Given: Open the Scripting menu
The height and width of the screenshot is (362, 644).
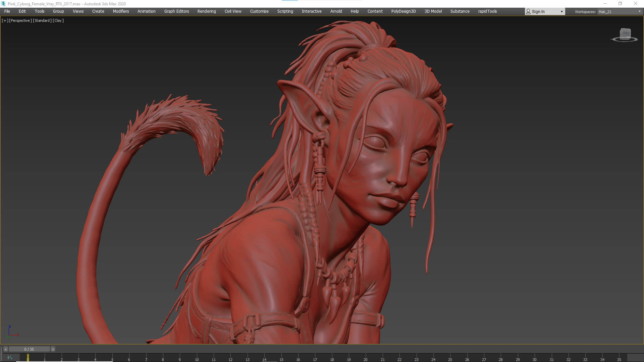Looking at the screenshot, I should (x=285, y=11).
